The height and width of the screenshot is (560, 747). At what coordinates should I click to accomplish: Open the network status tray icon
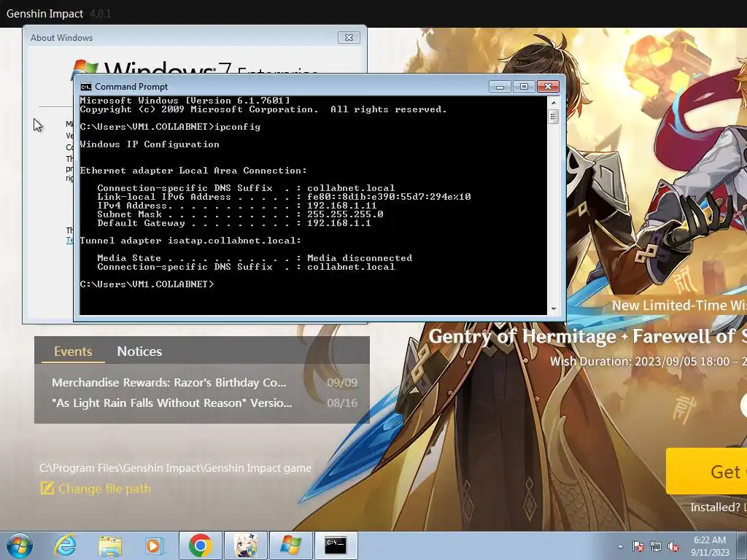coord(656,546)
